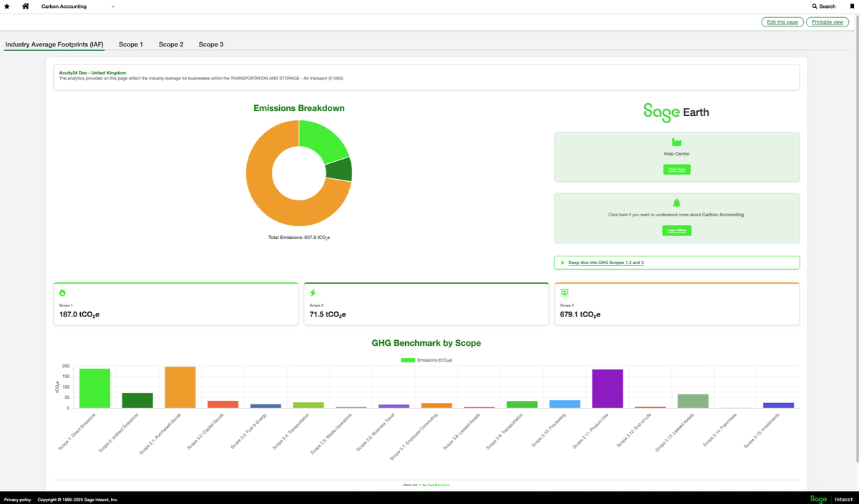Click the factory icon on the Scope 3 card
859x504 pixels.
coord(563,292)
